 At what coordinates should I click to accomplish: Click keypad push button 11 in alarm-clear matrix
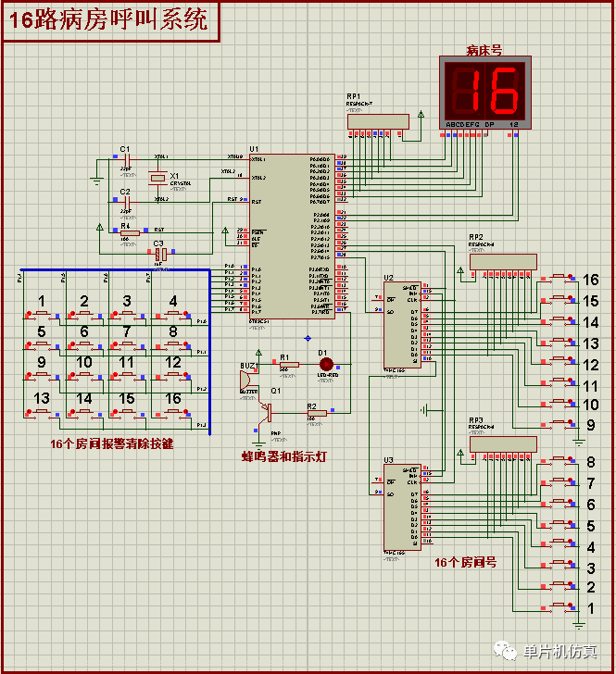(127, 376)
